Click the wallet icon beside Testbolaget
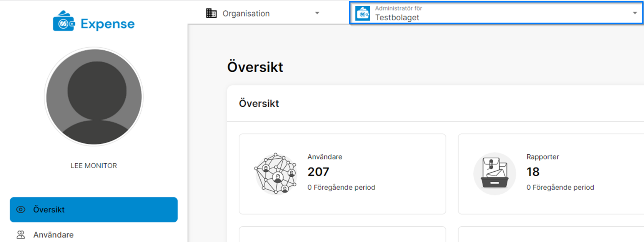644x242 pixels. pyautogui.click(x=363, y=13)
